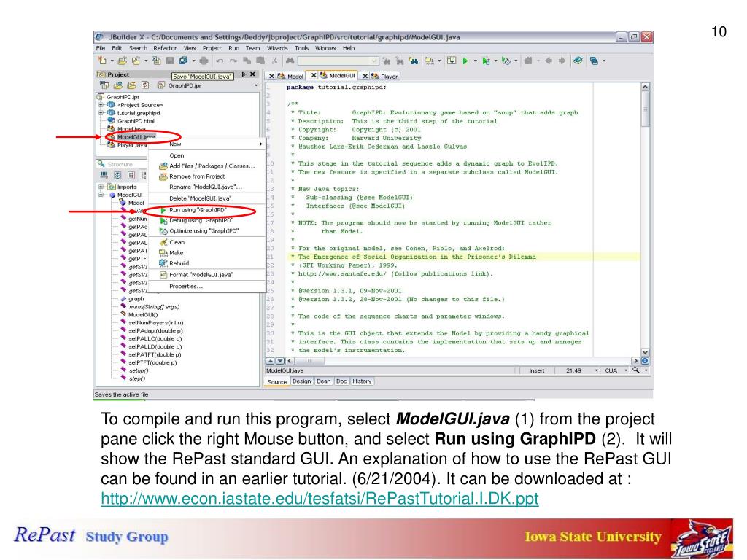Click the Refresh icon in project pane toolbar
747x560 pixels.
[145, 85]
